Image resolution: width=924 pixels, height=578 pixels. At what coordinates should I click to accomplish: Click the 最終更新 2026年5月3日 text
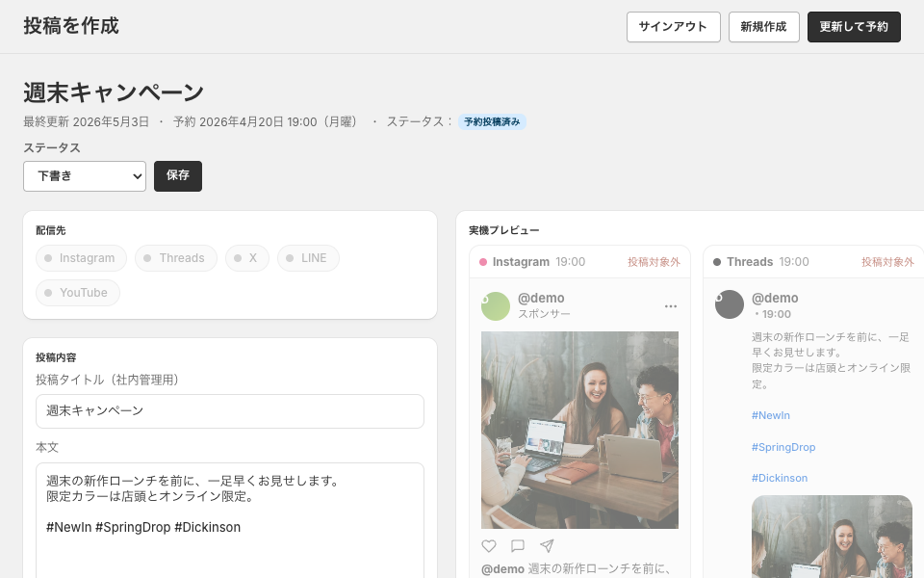tap(86, 122)
